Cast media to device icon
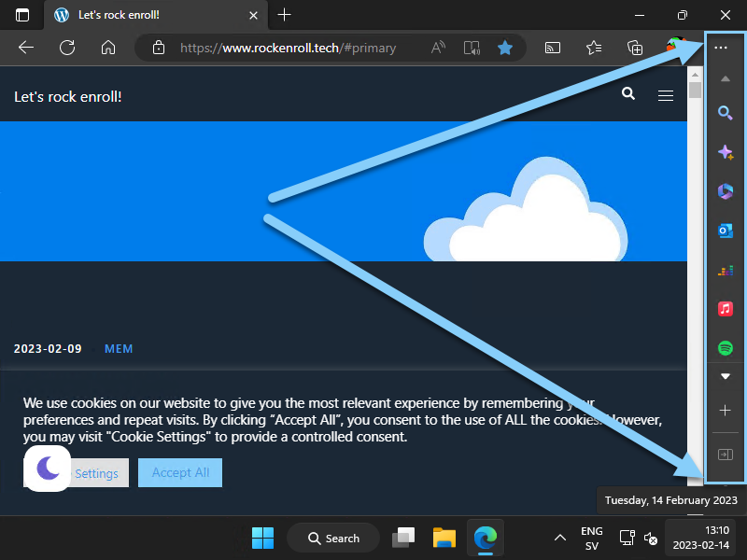 (x=553, y=48)
